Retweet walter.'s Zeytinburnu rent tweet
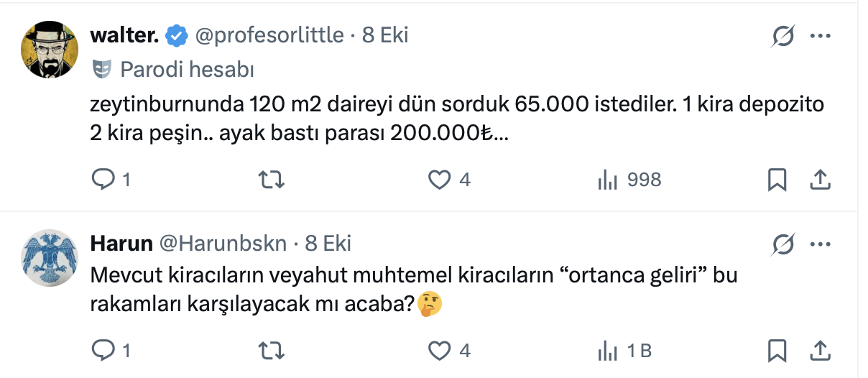The image size is (868, 378). pos(271,180)
